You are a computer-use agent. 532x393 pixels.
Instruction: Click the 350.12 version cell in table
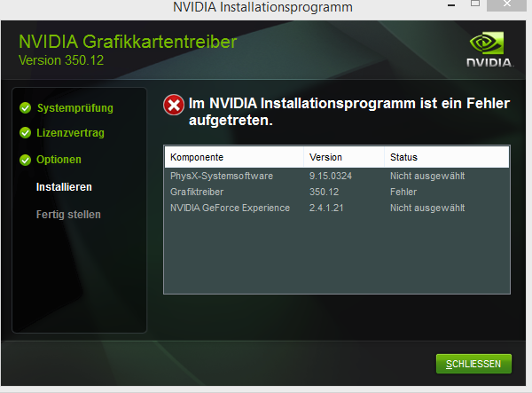[x=324, y=192]
